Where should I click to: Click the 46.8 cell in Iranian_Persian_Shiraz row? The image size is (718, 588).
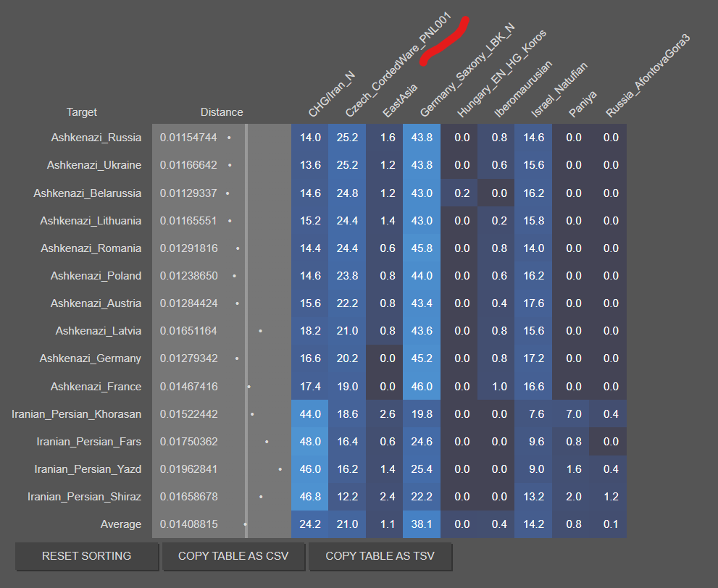pyautogui.click(x=310, y=497)
